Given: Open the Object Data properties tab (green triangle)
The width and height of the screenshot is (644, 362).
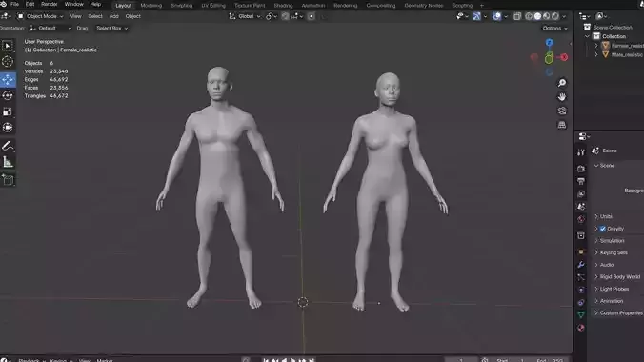Looking at the screenshot, I should click(x=581, y=314).
